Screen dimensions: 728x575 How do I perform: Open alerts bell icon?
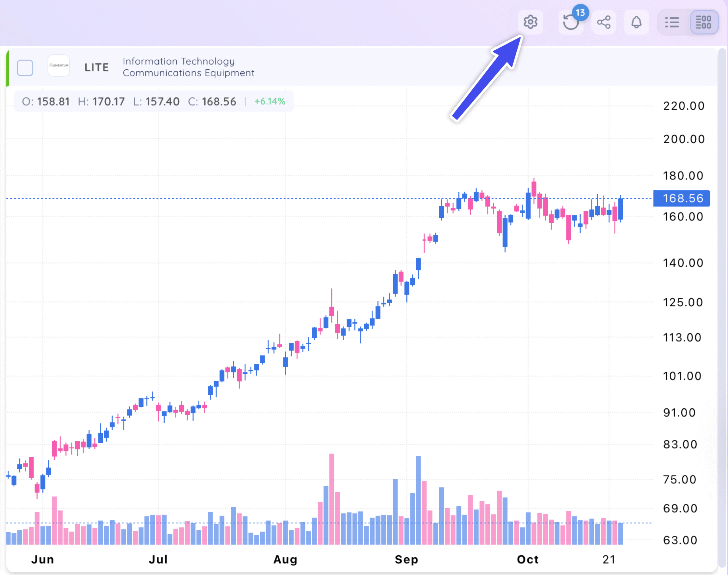636,22
